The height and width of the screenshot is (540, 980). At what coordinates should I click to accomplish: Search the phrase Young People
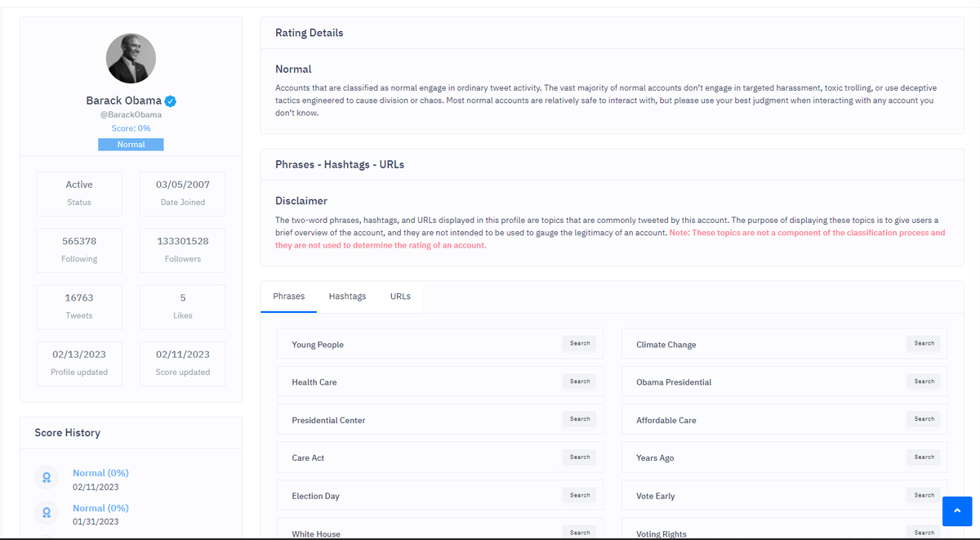point(580,344)
